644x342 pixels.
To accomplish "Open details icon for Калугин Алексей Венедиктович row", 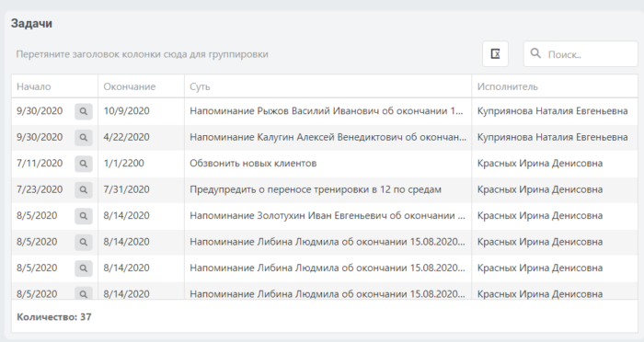I will pos(84,138).
